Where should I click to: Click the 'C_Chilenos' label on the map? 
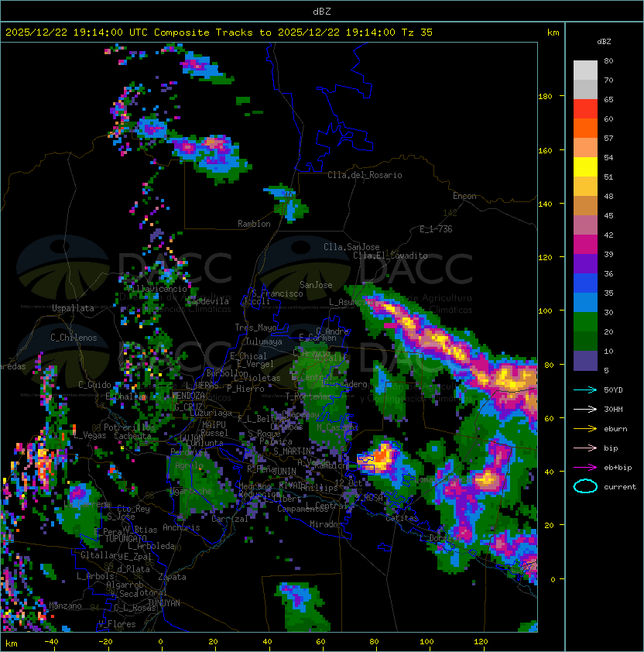coord(74,338)
